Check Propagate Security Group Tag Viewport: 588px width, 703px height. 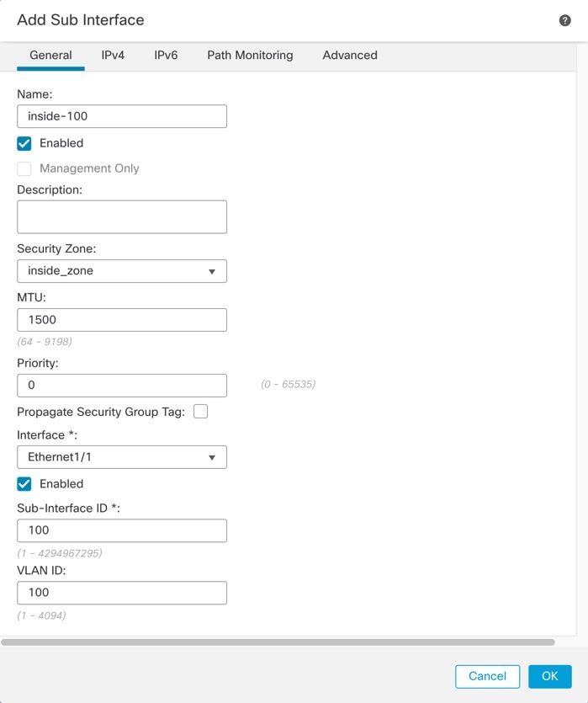coord(201,412)
